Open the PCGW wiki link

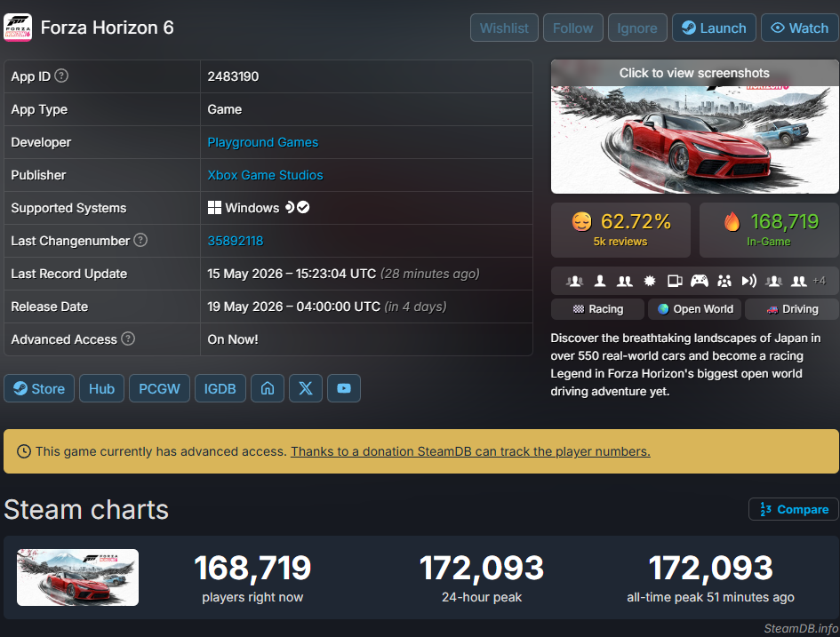tap(160, 388)
